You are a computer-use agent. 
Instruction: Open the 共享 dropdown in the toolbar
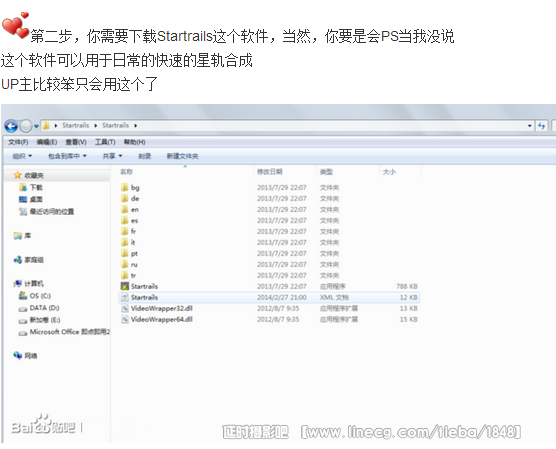pyautogui.click(x=112, y=156)
